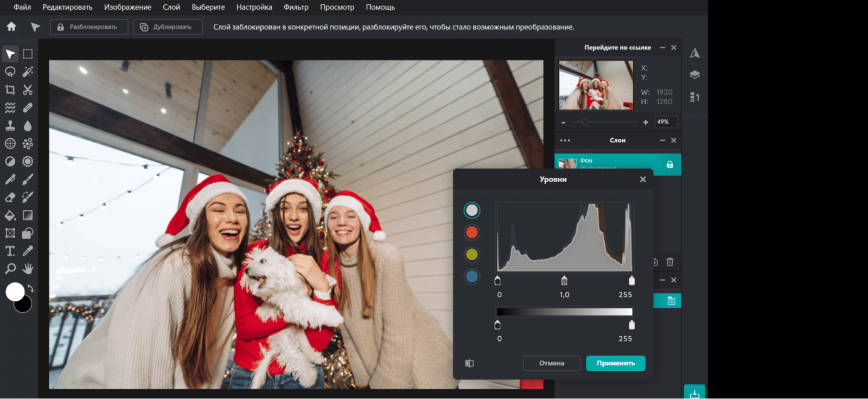Click the white foreground color swatch
Screen dimensions: 868x399
[15, 292]
